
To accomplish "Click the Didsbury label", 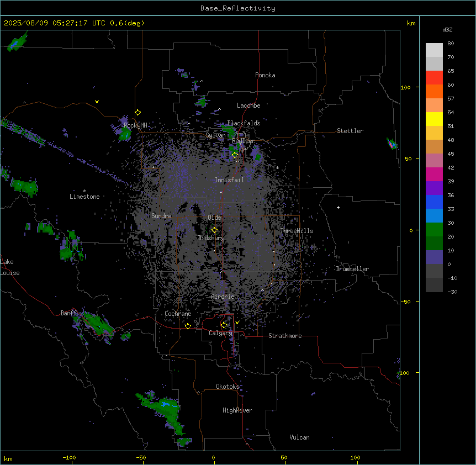I will (211, 238).
